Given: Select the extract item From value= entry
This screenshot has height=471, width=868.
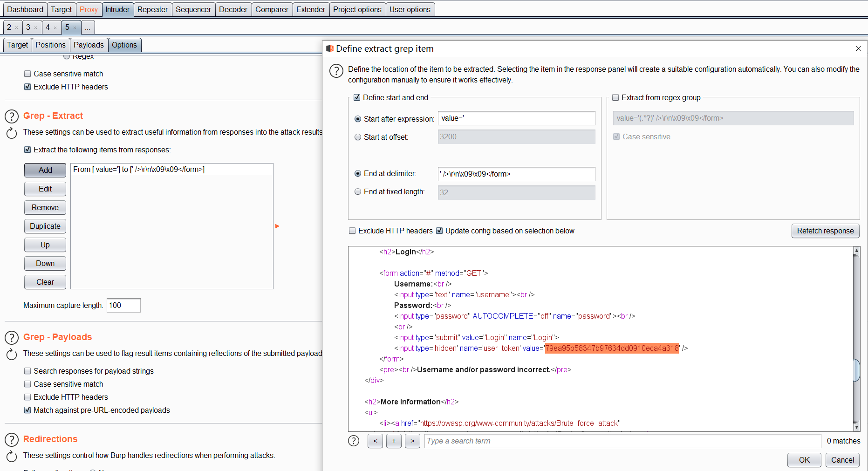Looking at the screenshot, I should (171, 170).
